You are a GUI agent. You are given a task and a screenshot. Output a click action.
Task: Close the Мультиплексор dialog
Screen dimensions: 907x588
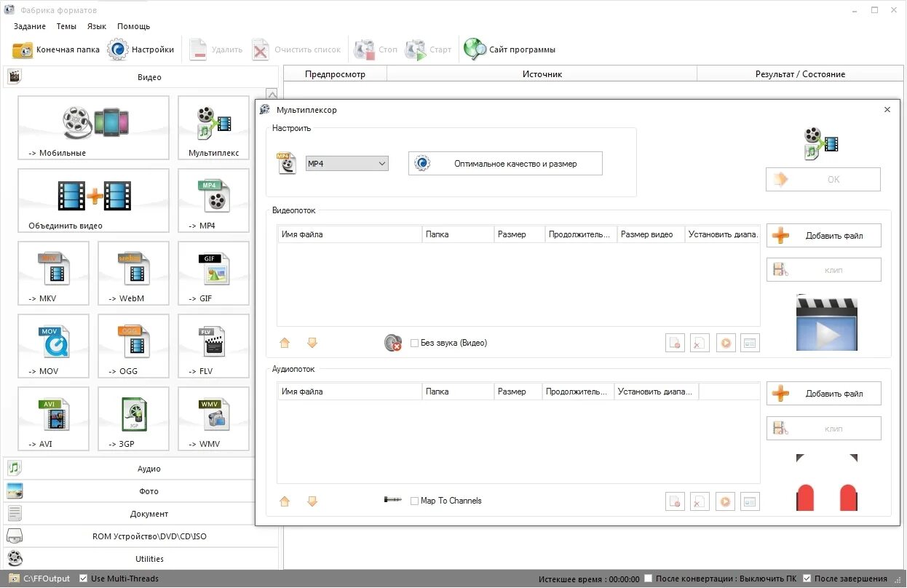click(x=887, y=110)
